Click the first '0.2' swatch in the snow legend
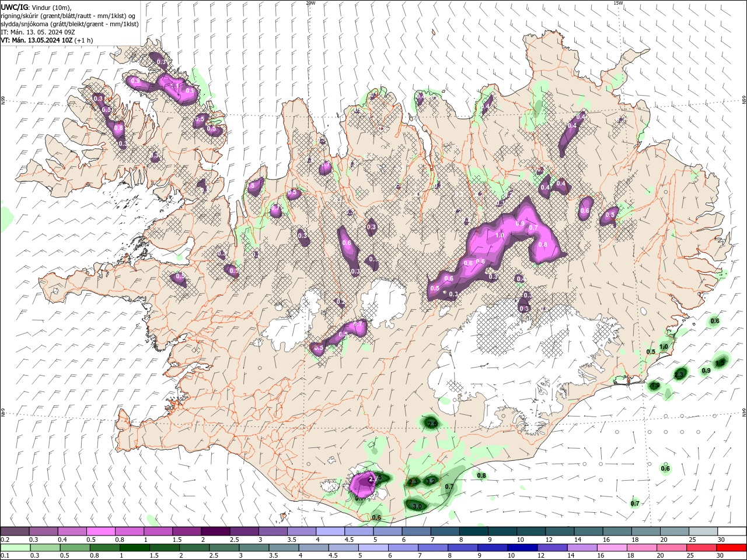 tap(15, 531)
